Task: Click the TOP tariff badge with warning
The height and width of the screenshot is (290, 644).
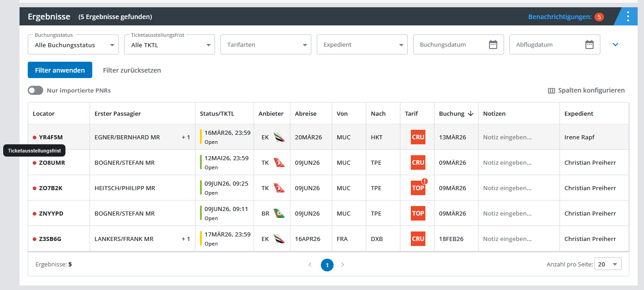Action: pos(418,188)
